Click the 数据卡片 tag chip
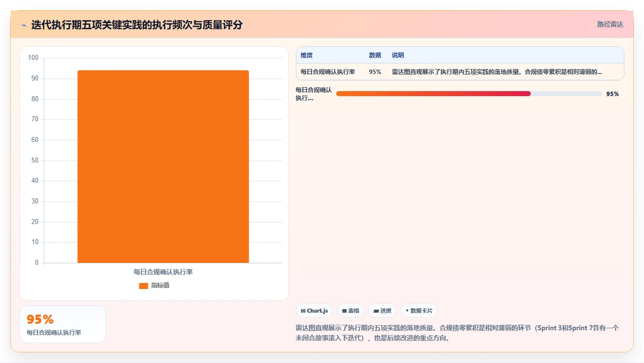The image size is (644, 363). pos(419,311)
